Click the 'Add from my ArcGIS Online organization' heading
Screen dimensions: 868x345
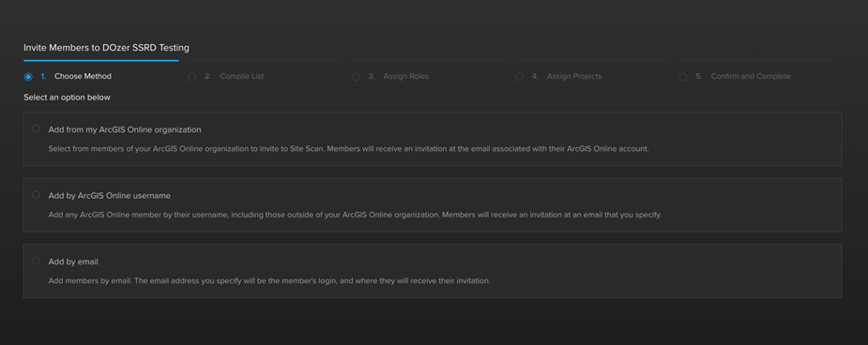[125, 130]
